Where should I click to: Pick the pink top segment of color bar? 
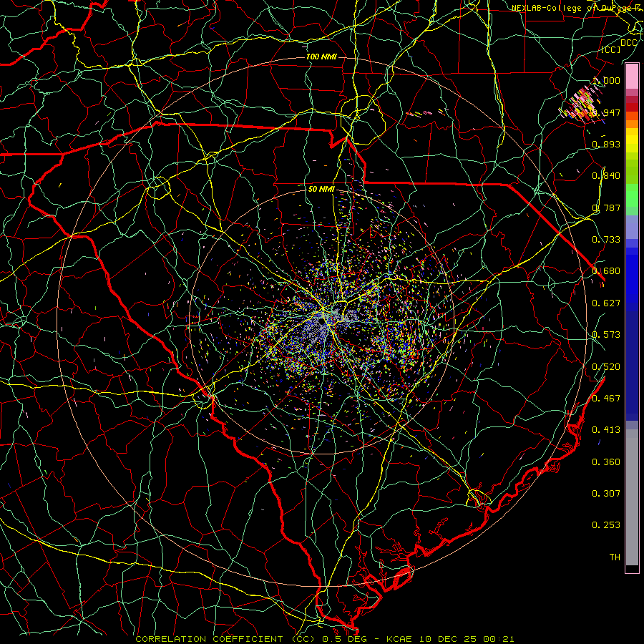point(632,77)
